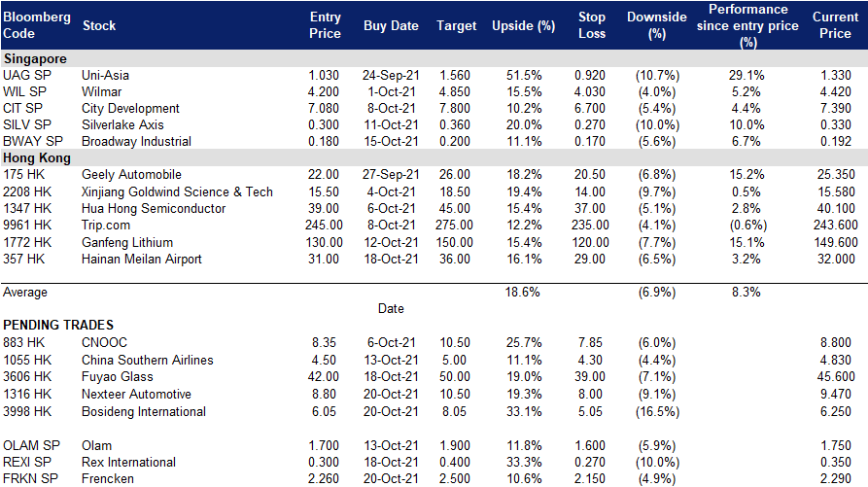The width and height of the screenshot is (868, 487).
Task: Select Bosideng downside value '(16.5%)'
Action: point(656,412)
